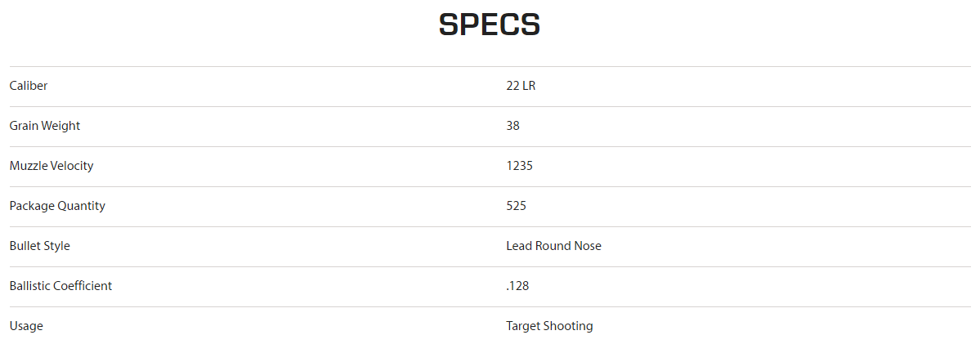Select the Muzzle Velocity label
Screen dimensions: 980x344
pyautogui.click(x=51, y=166)
